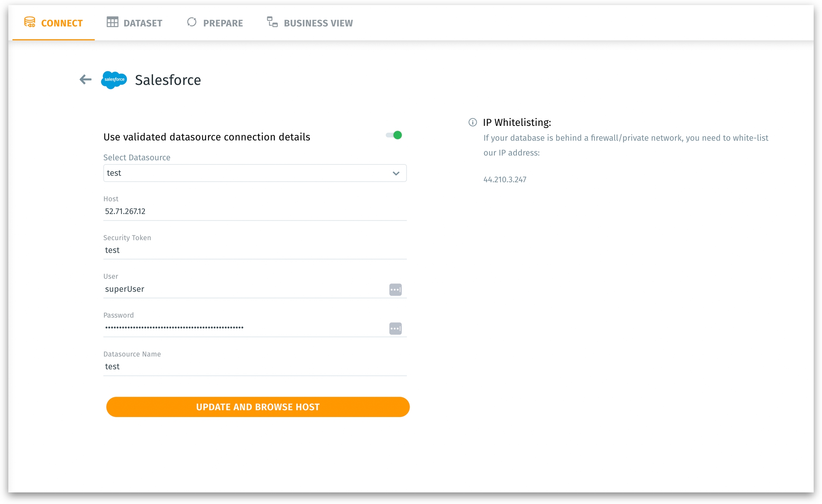Click the Connect database icon

pyautogui.click(x=30, y=22)
